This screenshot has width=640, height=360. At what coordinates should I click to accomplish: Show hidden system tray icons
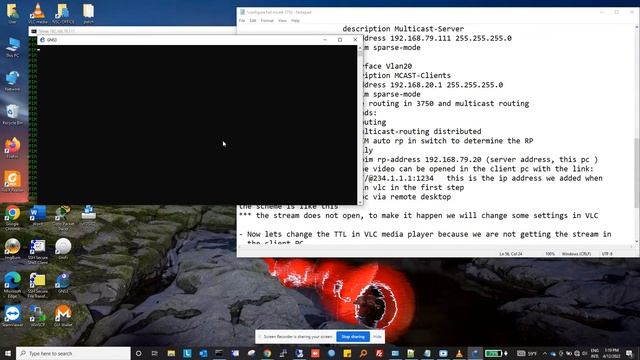[x=544, y=353]
